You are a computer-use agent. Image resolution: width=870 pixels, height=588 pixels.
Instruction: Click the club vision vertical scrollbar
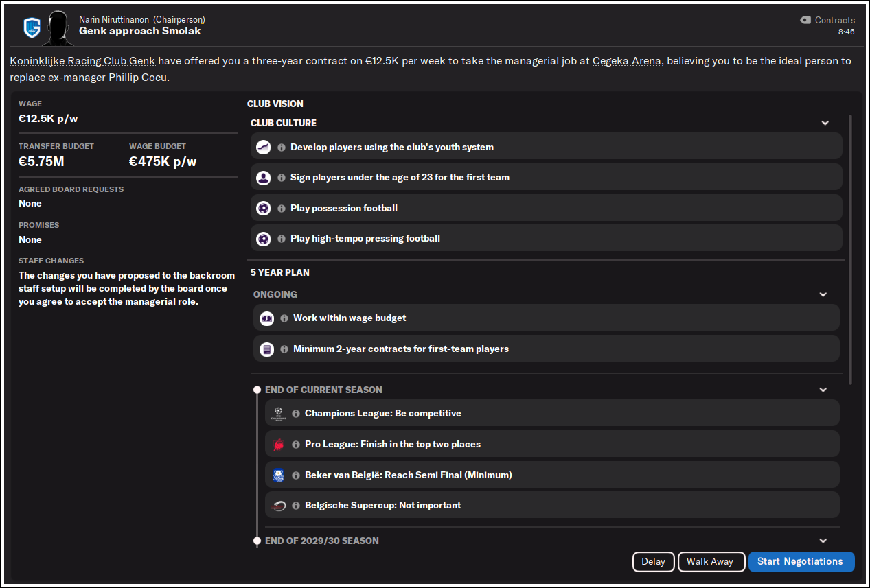tap(851, 249)
